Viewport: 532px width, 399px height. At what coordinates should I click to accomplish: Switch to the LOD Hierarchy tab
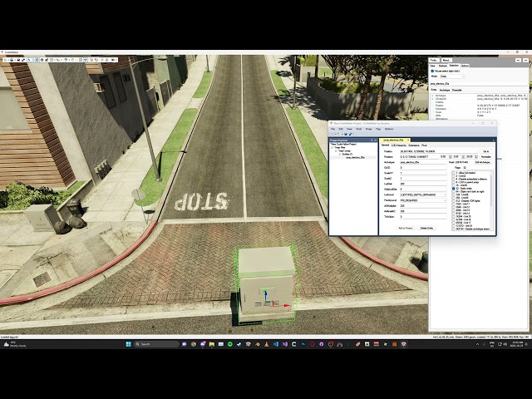click(x=399, y=145)
